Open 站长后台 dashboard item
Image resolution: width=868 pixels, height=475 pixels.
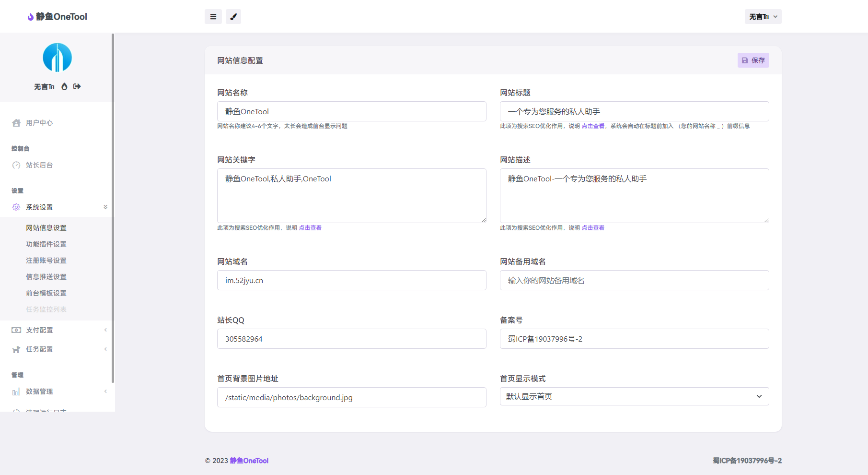[39, 165]
